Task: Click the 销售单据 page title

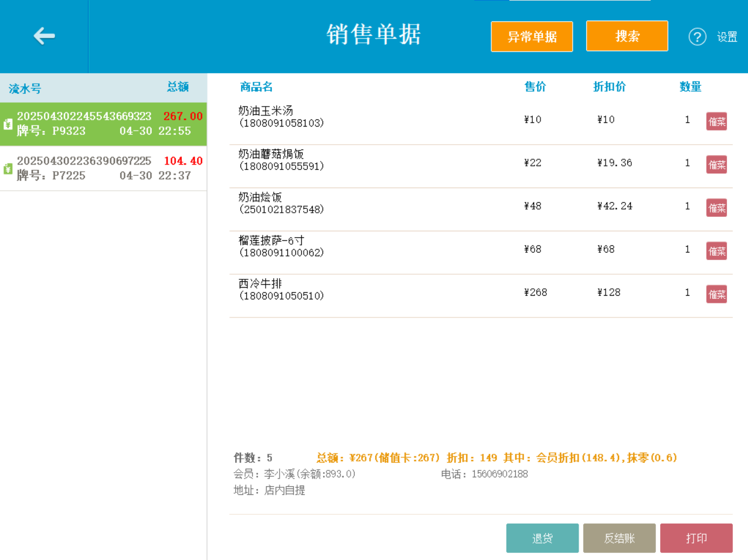Action: coord(374,35)
